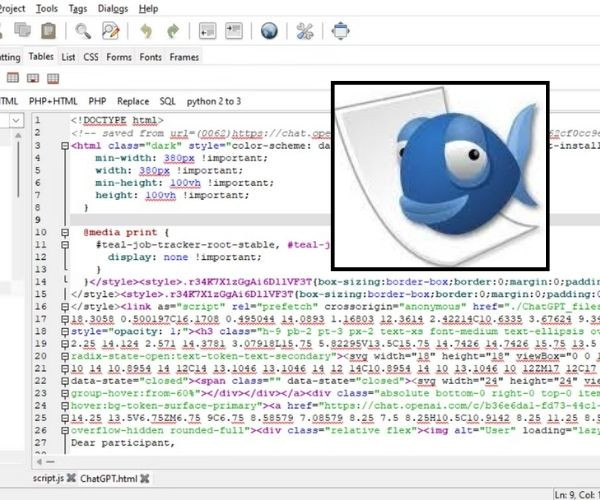The width and height of the screenshot is (600, 500).
Task: Collapse the fold marker on line 20
Action: [65, 356]
